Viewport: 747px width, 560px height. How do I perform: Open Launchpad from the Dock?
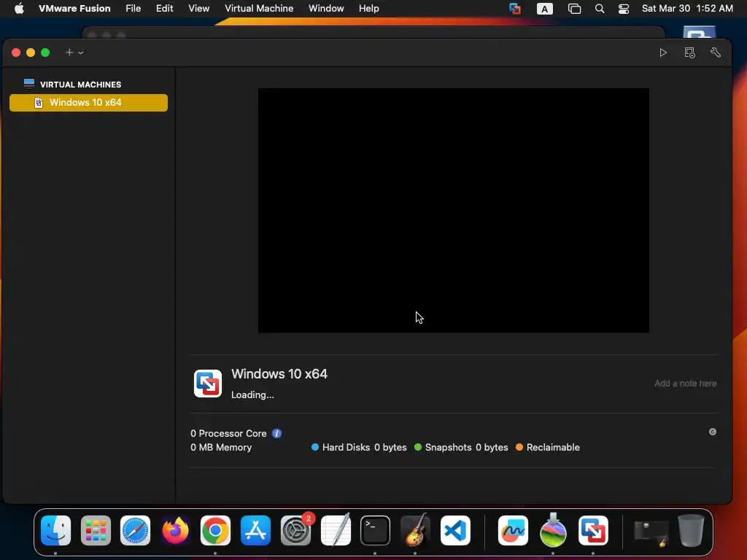tap(96, 531)
